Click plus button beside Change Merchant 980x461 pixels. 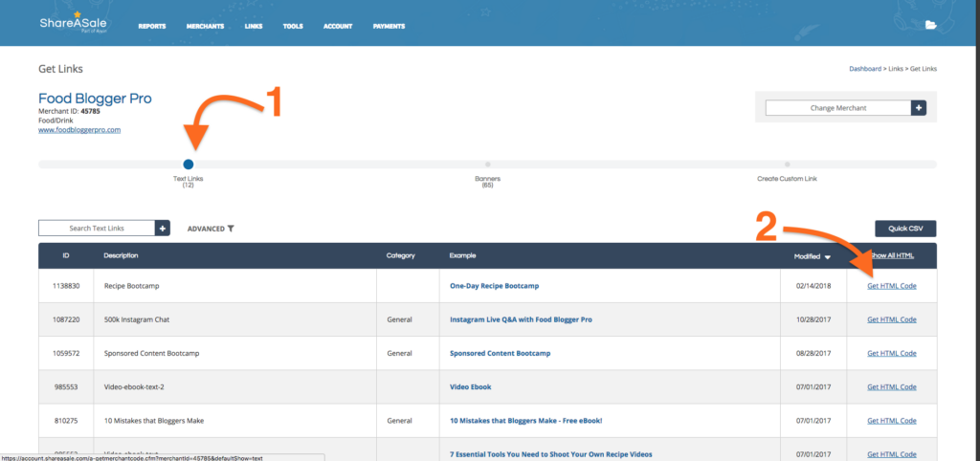click(919, 108)
